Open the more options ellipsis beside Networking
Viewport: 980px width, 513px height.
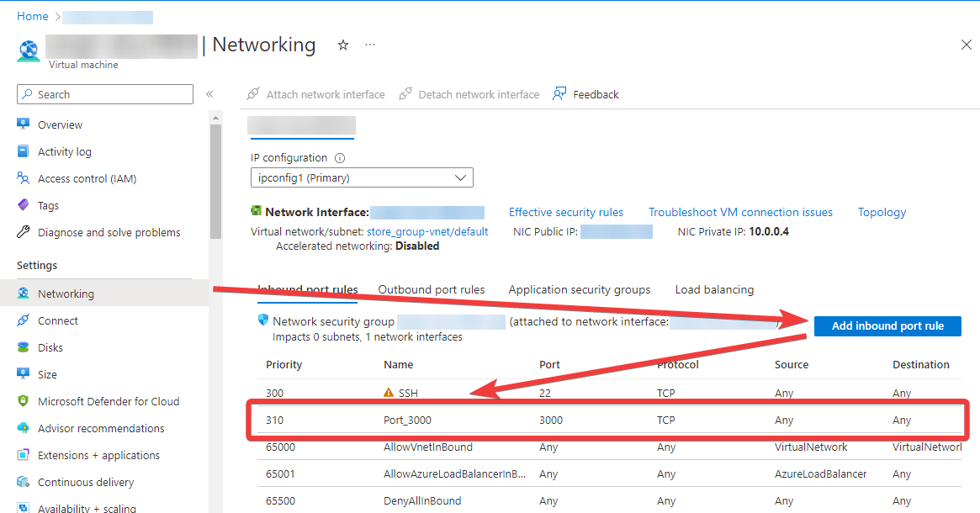371,45
